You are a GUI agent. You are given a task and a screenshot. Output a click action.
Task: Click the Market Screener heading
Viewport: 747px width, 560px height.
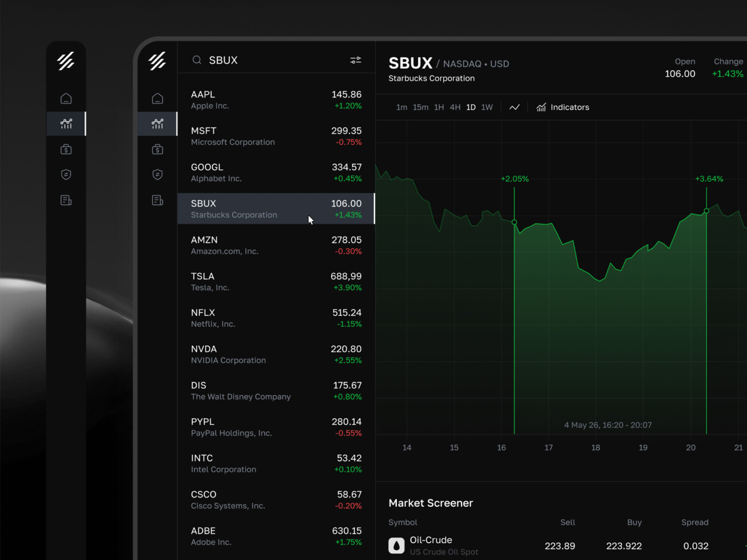pos(431,503)
